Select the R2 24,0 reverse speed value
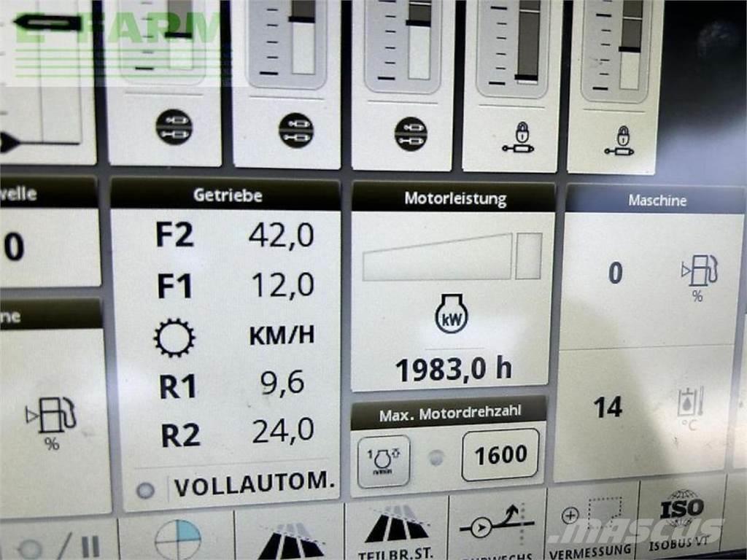Screen dimensions: 747x560 (282, 432)
